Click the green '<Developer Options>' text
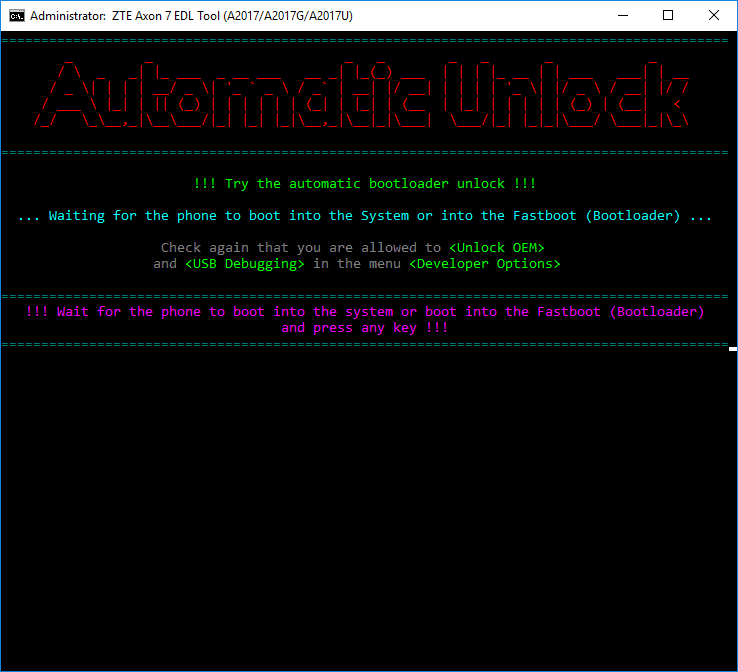 coord(485,264)
